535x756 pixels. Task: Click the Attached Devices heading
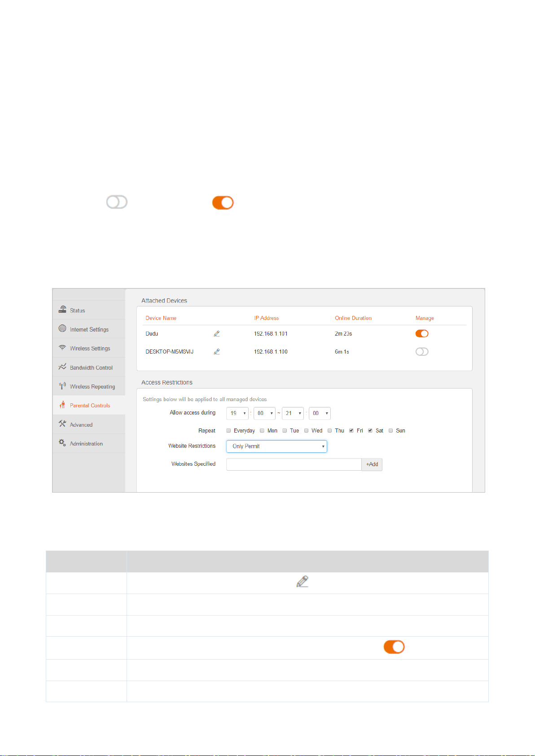point(164,301)
